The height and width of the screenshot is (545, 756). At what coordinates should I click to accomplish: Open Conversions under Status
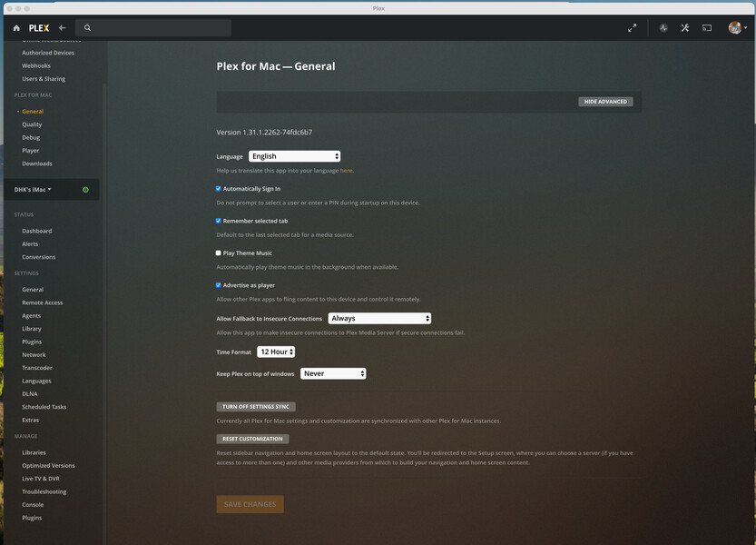[x=38, y=257]
